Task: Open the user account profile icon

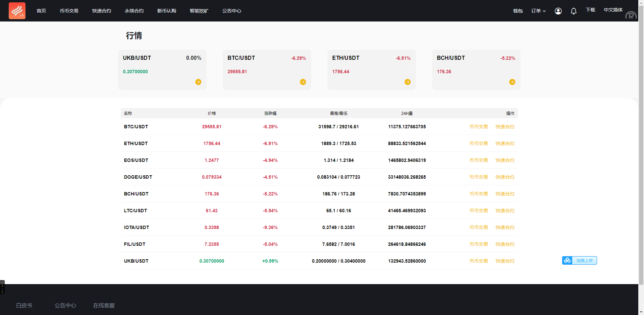Action: [558, 11]
